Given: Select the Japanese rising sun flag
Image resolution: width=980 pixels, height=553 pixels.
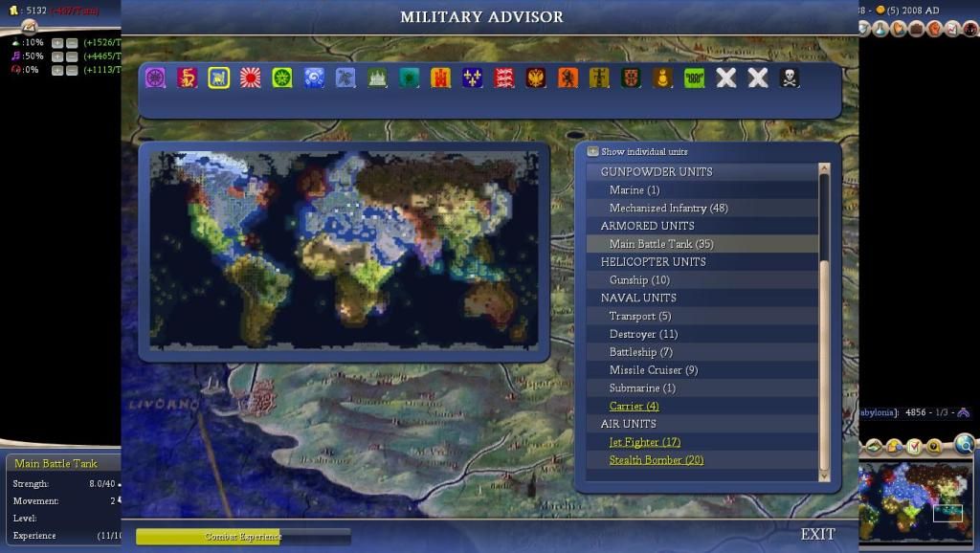Looking at the screenshot, I should pyautogui.click(x=251, y=77).
